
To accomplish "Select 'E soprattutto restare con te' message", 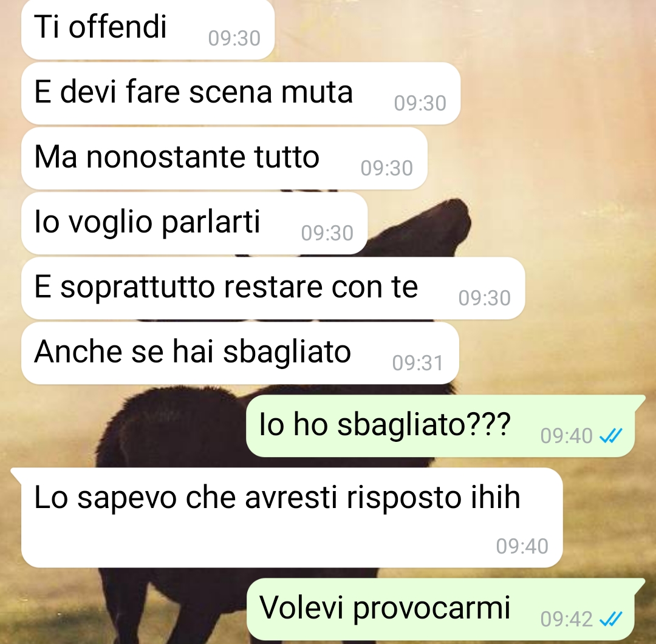I will (273, 288).
